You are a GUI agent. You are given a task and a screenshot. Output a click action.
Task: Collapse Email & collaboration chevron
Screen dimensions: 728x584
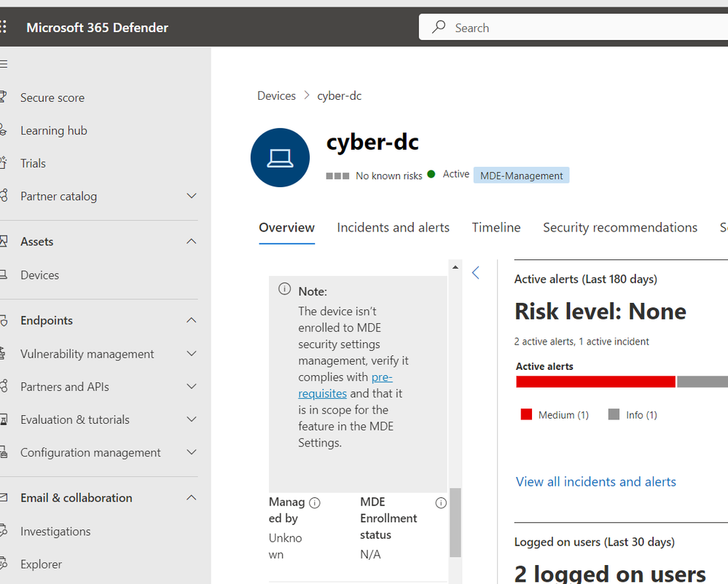click(x=191, y=498)
